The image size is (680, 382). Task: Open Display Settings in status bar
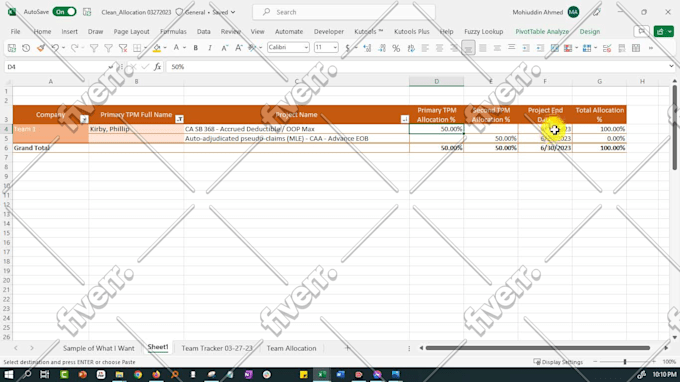(558, 362)
